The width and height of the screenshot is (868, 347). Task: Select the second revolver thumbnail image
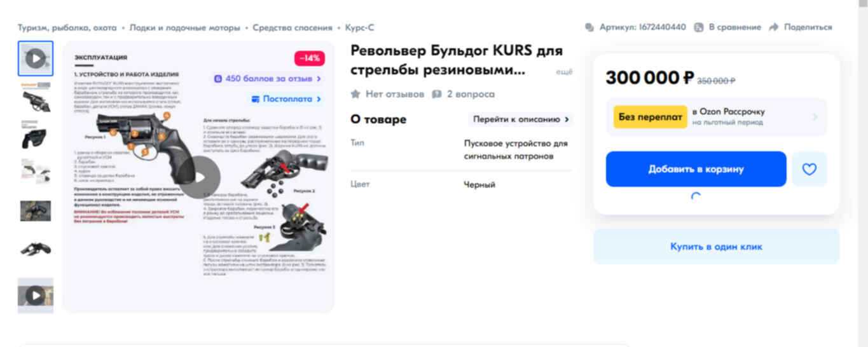tap(36, 139)
